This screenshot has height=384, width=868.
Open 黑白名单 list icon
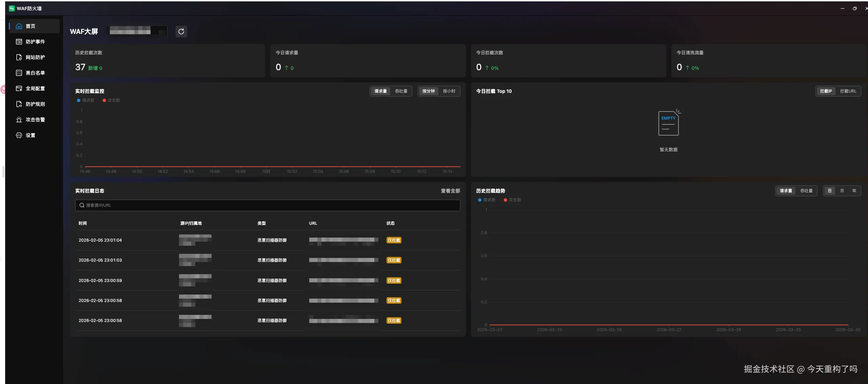(19, 73)
